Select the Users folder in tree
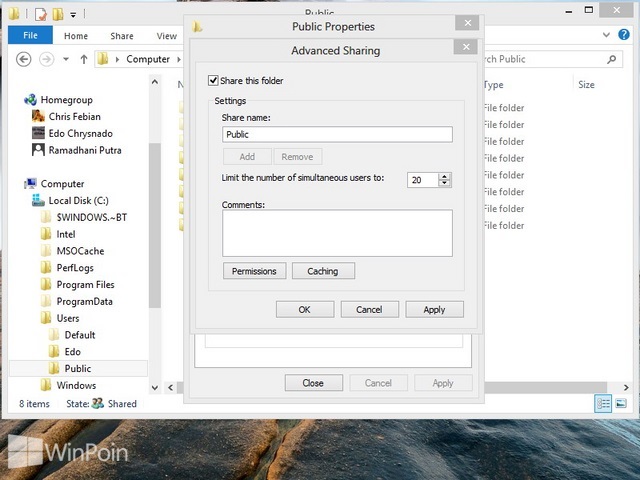640x480 pixels. point(68,318)
